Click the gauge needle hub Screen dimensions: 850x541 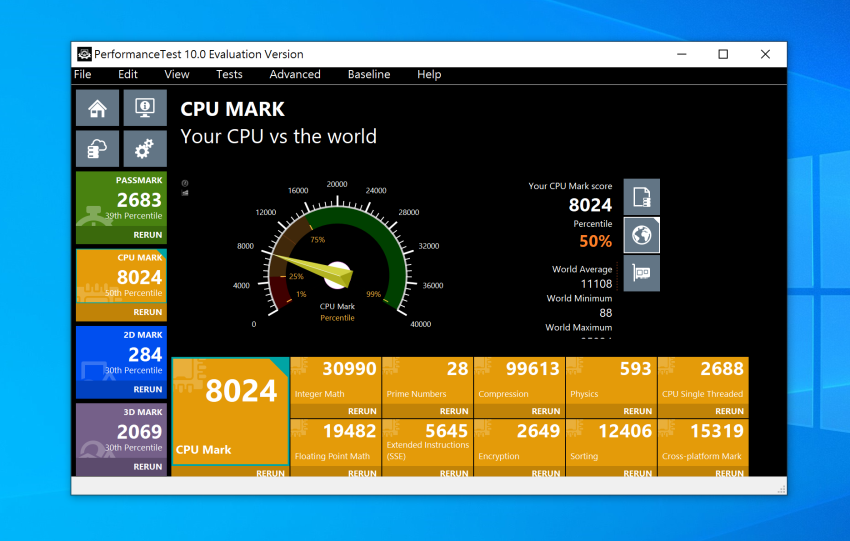338,274
